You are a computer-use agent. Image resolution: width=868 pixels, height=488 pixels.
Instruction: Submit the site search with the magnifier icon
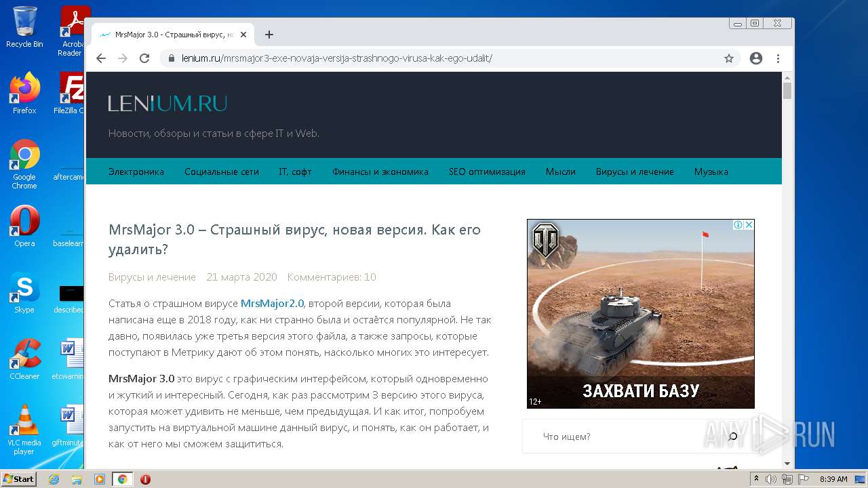732,436
